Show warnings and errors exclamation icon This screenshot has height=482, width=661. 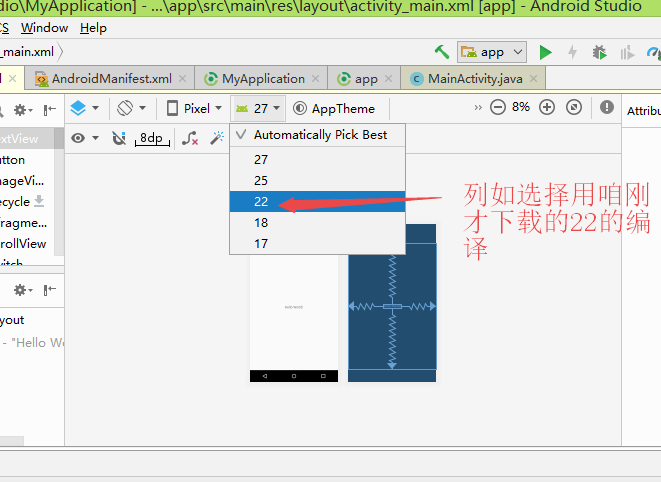click(607, 107)
